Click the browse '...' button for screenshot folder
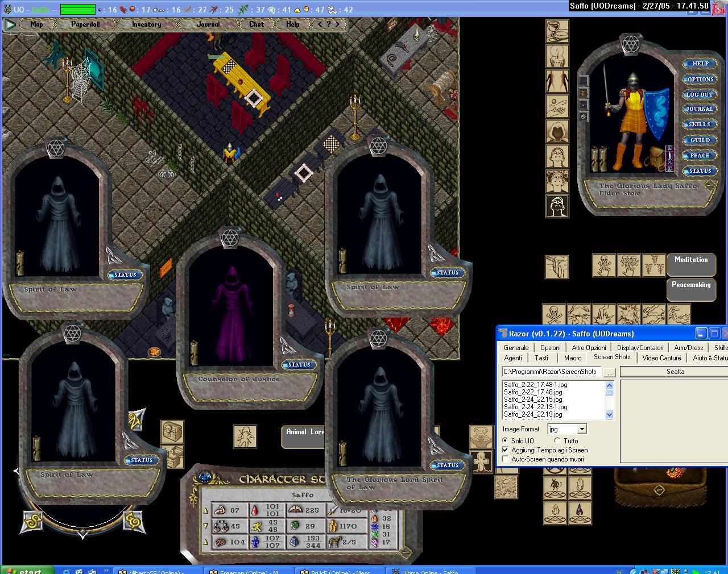 tap(609, 372)
